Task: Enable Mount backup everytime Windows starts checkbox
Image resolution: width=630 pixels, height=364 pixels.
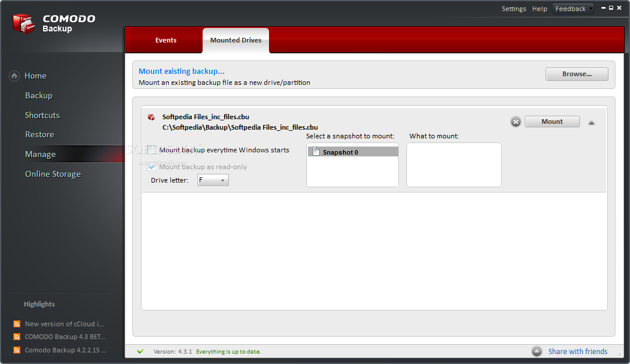Action: (x=151, y=150)
